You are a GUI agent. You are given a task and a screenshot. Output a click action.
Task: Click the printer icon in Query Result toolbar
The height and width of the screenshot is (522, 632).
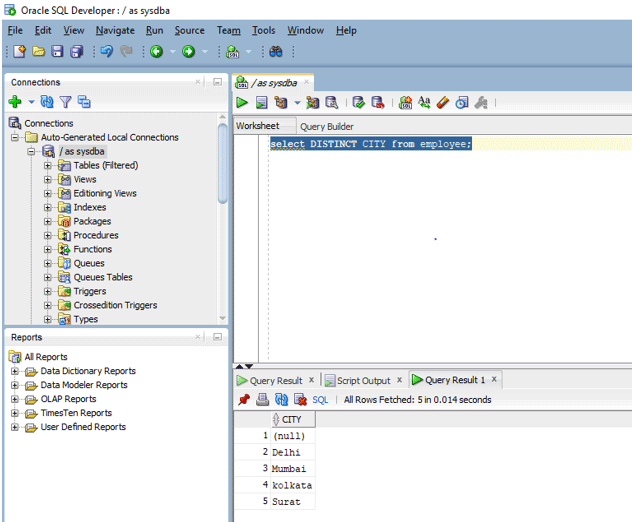point(262,399)
